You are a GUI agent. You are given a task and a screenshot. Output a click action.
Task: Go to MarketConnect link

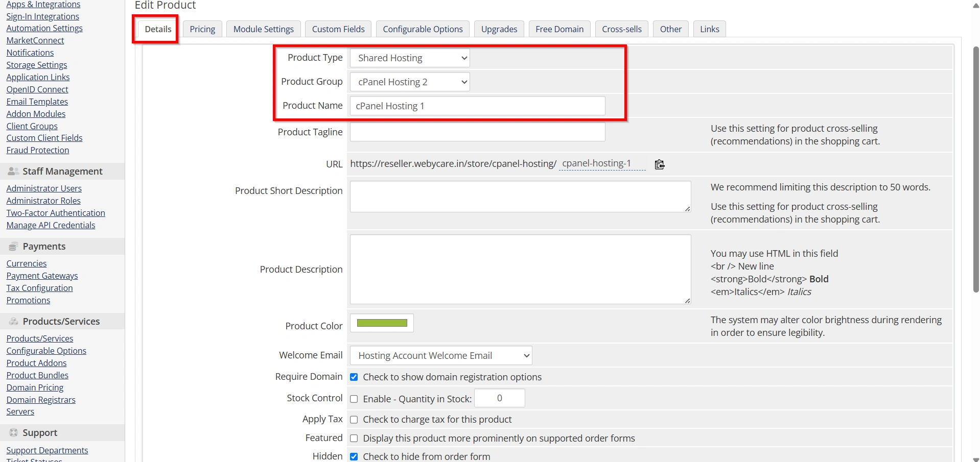(x=35, y=40)
